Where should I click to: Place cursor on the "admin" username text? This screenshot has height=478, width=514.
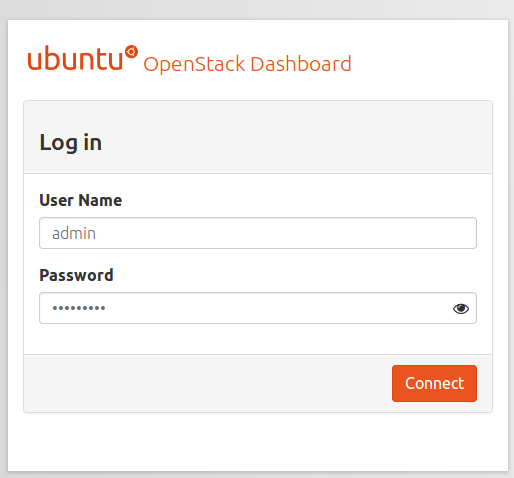click(74, 233)
